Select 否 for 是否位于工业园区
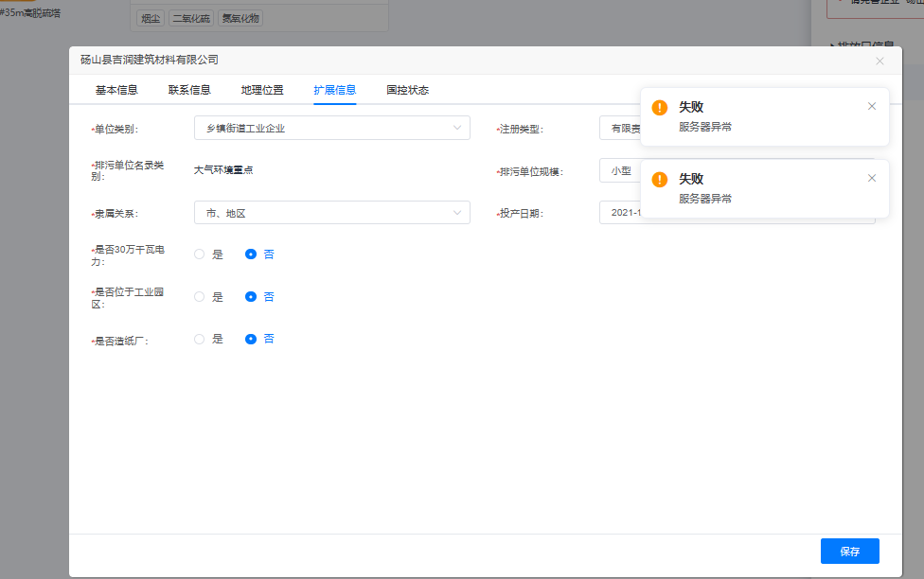Viewport: 924px width, 579px height. pyautogui.click(x=259, y=297)
